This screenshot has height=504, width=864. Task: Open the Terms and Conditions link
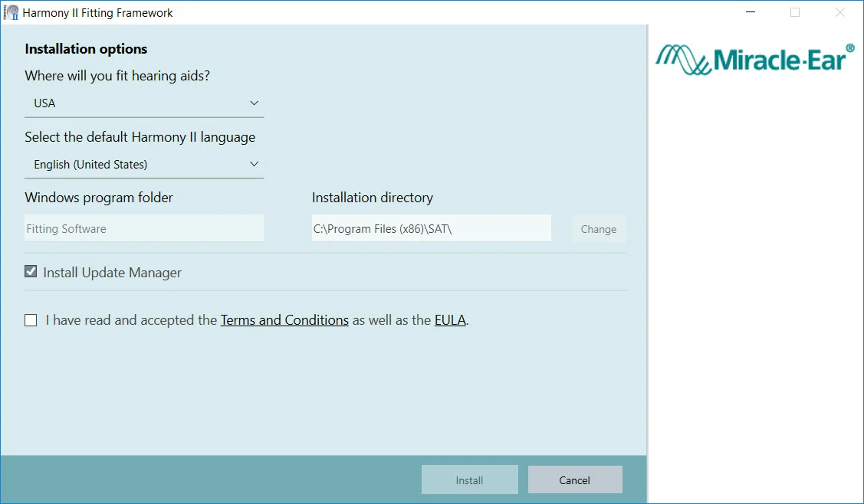click(x=284, y=320)
